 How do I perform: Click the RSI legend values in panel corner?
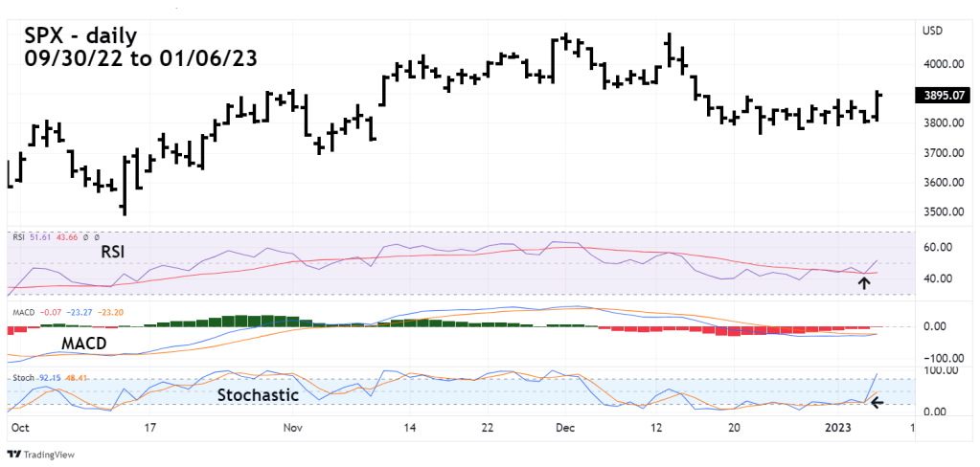point(53,235)
